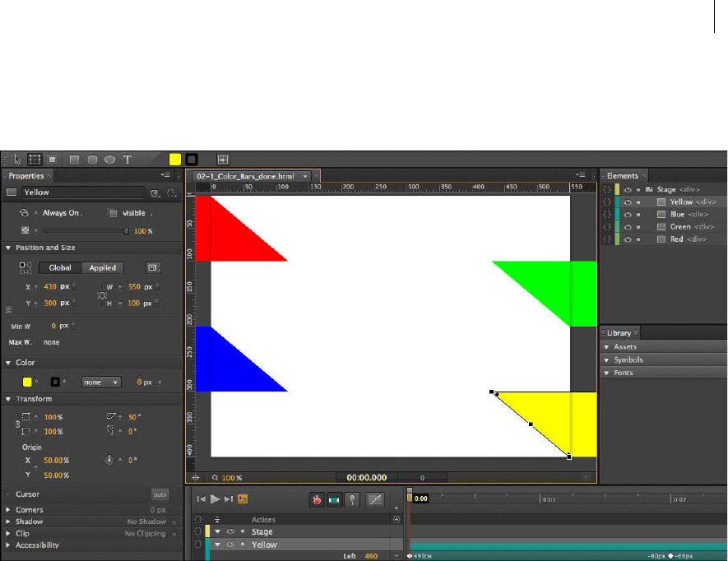
Task: Toggle the Pin button in timeline
Action: click(x=352, y=499)
